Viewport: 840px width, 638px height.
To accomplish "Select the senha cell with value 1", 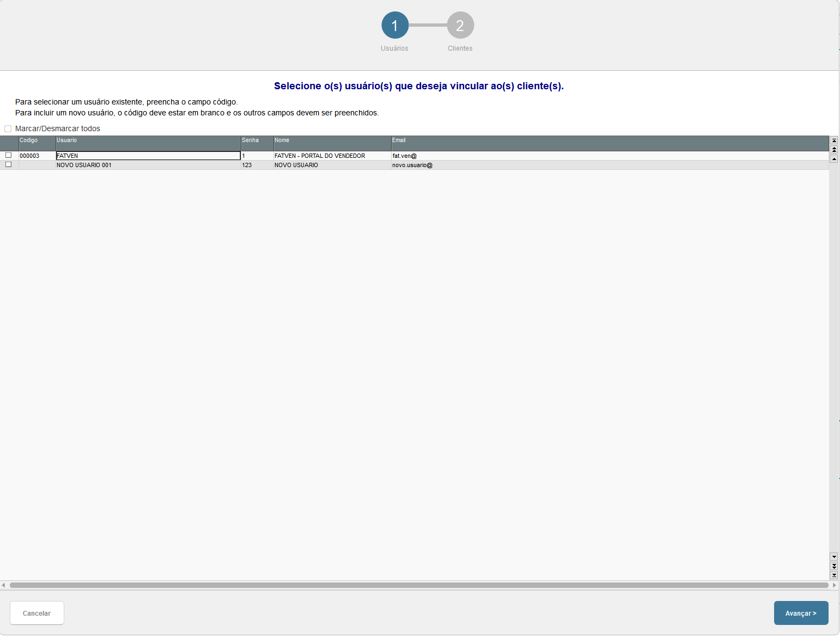I will 257,156.
